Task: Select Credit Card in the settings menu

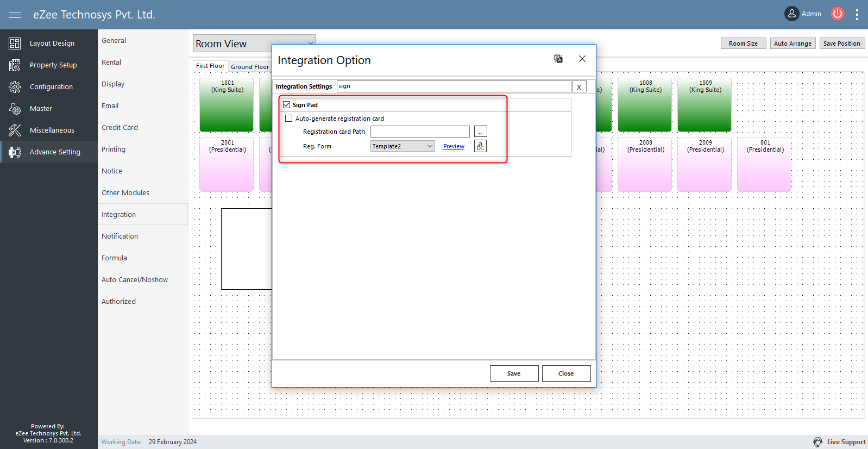Action: [x=119, y=128]
